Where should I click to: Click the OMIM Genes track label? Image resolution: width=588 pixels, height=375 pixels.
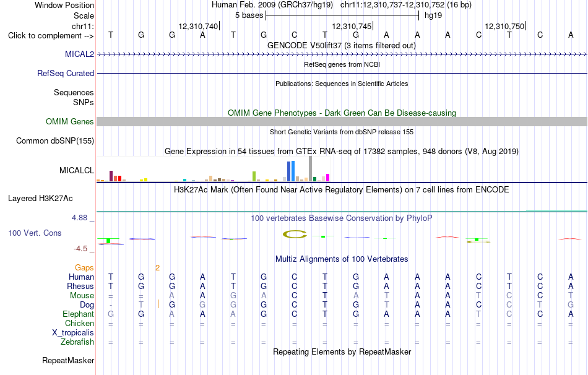(69, 121)
